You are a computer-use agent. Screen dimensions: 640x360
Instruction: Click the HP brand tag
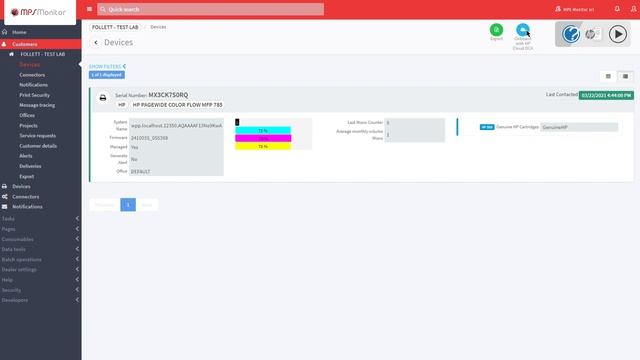point(122,105)
